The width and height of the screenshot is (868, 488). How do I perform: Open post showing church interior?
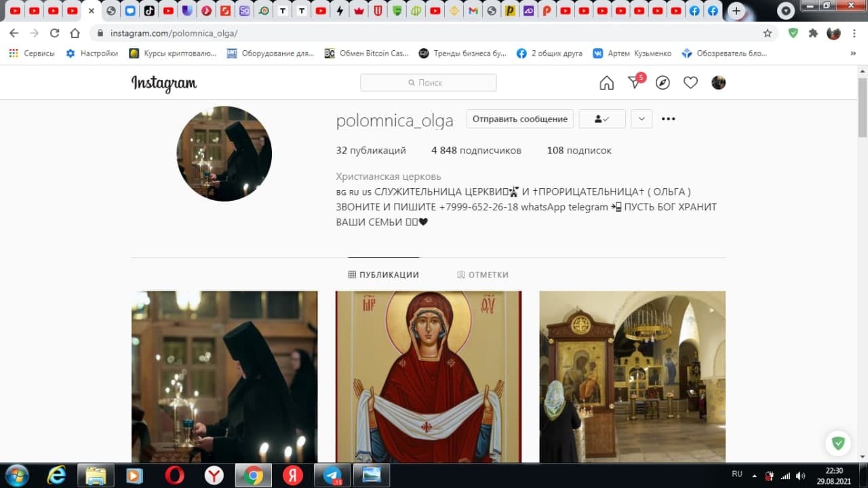click(632, 377)
